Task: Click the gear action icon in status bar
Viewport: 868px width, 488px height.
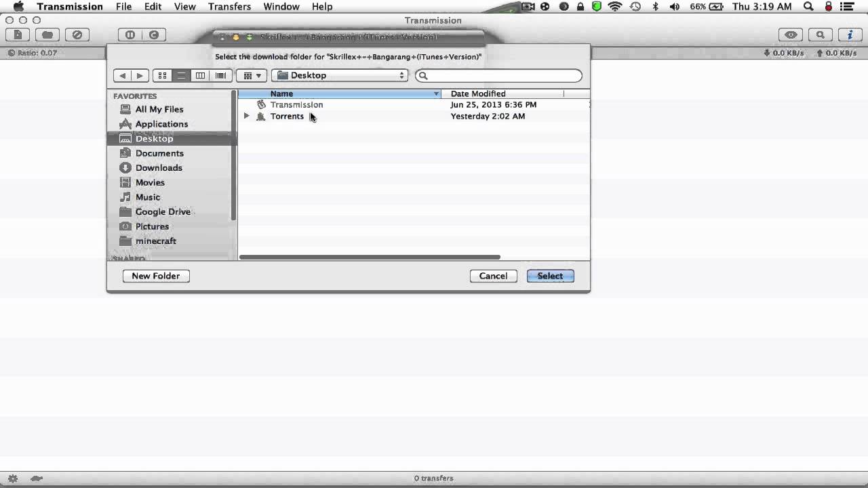Action: tap(13, 479)
